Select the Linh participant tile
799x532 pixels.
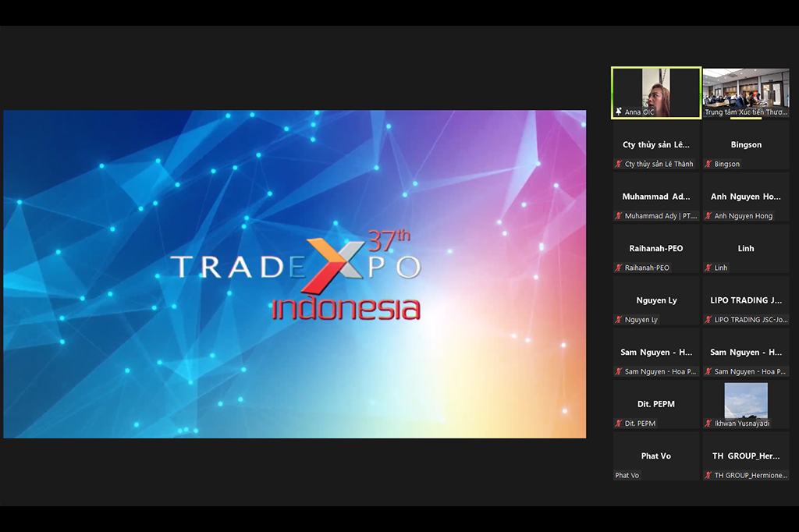746,249
